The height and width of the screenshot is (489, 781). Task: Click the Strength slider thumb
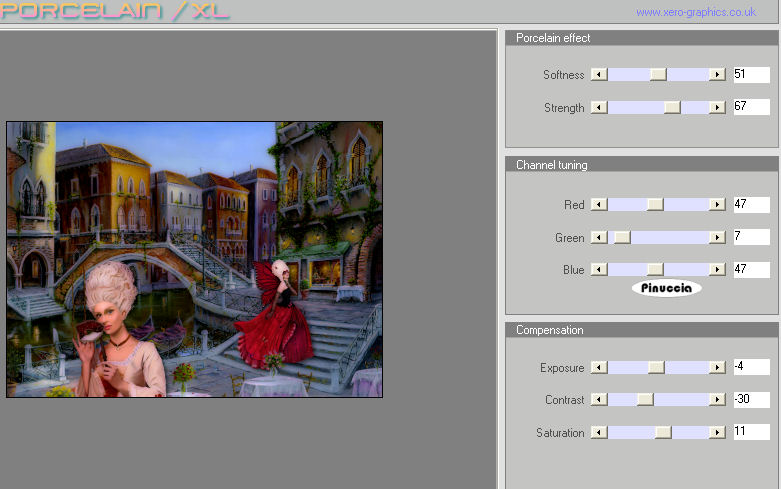point(672,107)
